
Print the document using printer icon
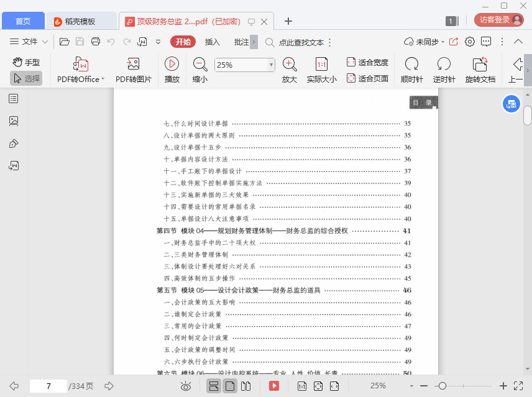[96, 42]
